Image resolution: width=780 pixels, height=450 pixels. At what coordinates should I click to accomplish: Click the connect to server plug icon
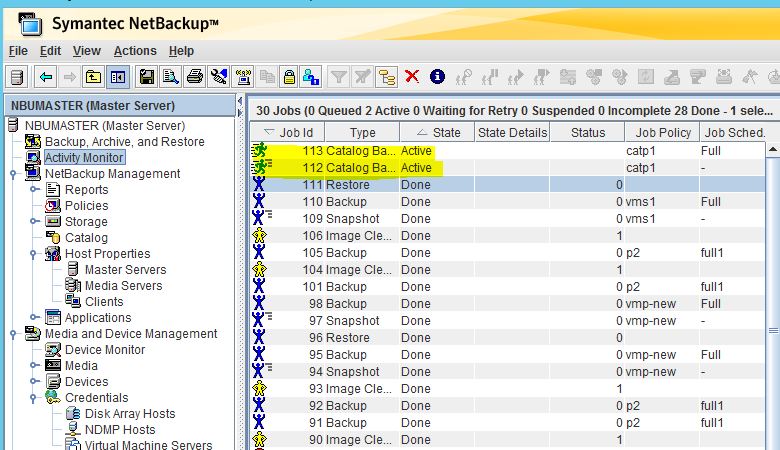(x=219, y=77)
